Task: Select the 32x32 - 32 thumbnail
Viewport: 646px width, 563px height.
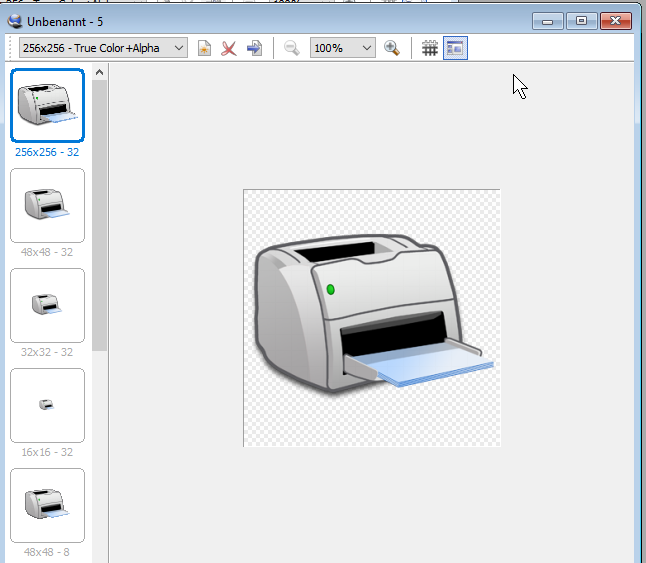Action: pyautogui.click(x=47, y=305)
